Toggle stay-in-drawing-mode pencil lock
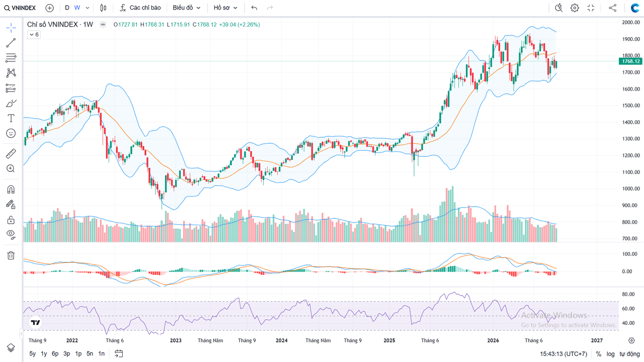 coord(11,205)
